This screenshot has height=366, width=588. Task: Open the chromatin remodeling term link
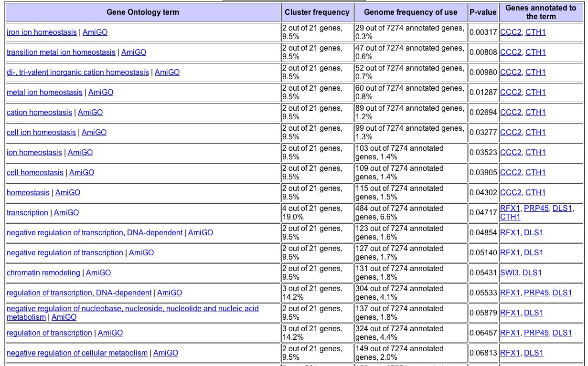click(x=43, y=273)
